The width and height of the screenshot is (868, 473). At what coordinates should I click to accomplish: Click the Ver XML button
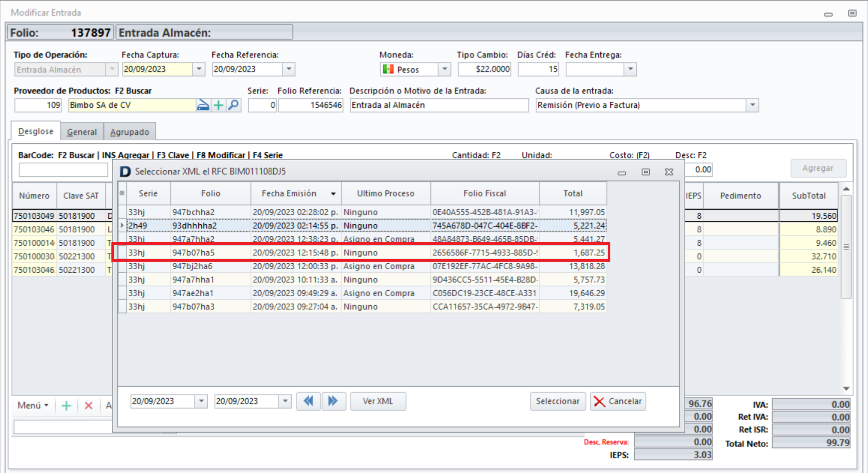378,401
